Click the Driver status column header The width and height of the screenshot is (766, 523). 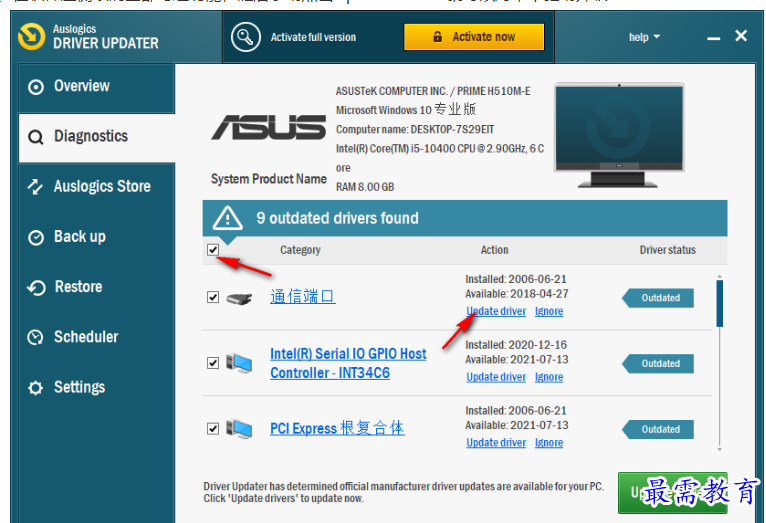pyautogui.click(x=667, y=251)
